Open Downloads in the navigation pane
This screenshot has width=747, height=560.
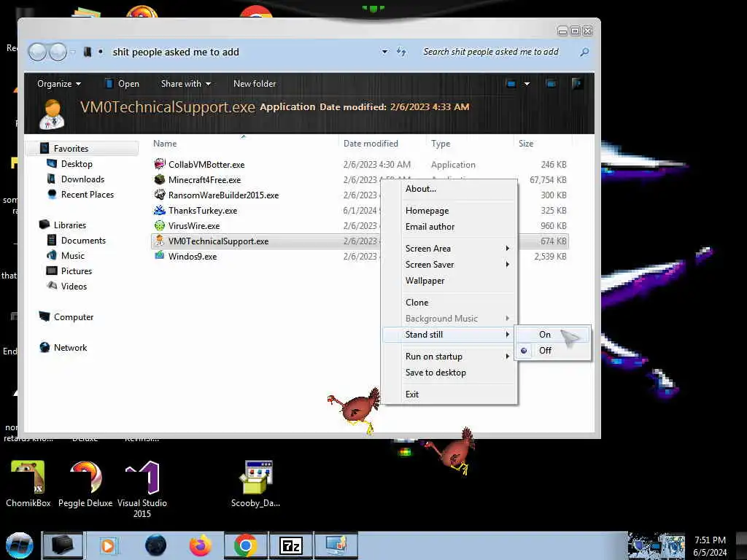82,179
